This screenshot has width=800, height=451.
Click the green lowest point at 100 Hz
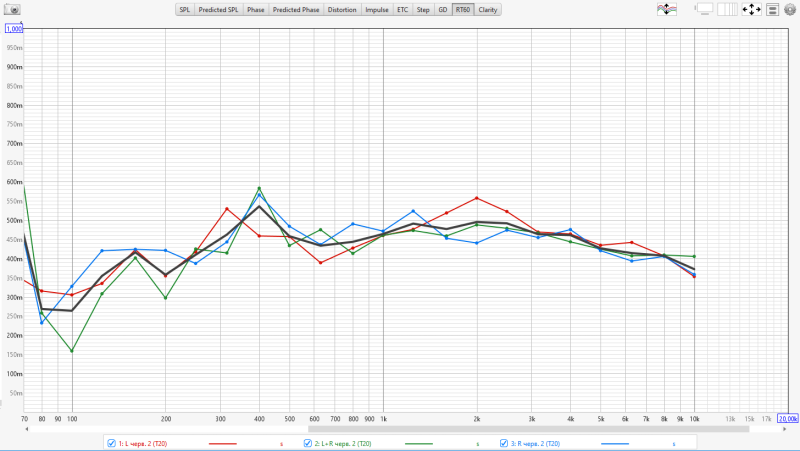click(x=72, y=351)
